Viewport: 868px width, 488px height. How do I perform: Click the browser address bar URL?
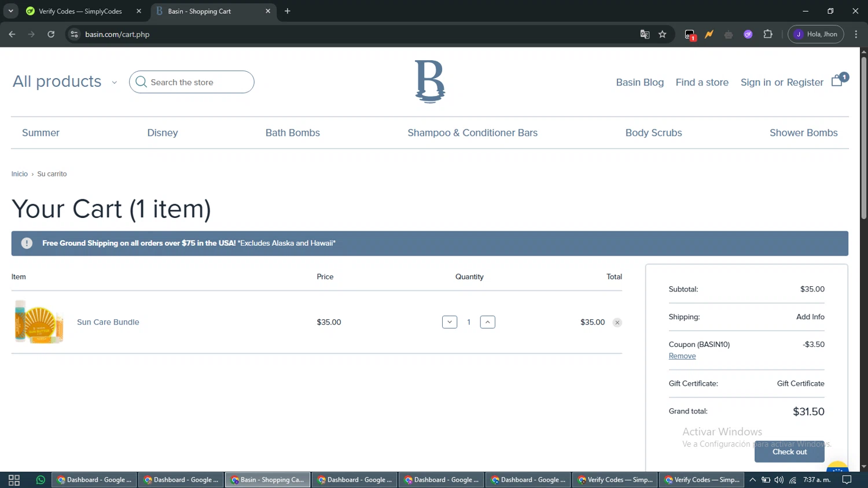[x=117, y=34]
